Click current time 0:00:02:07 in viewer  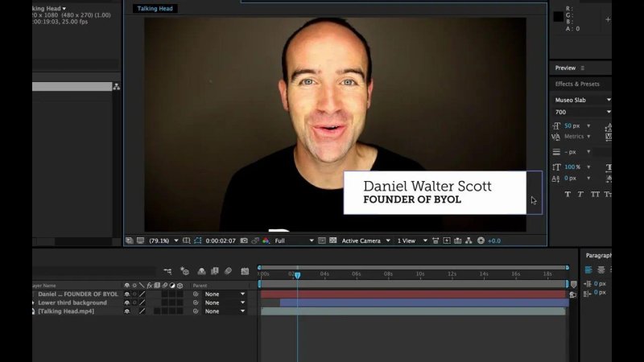tap(221, 241)
